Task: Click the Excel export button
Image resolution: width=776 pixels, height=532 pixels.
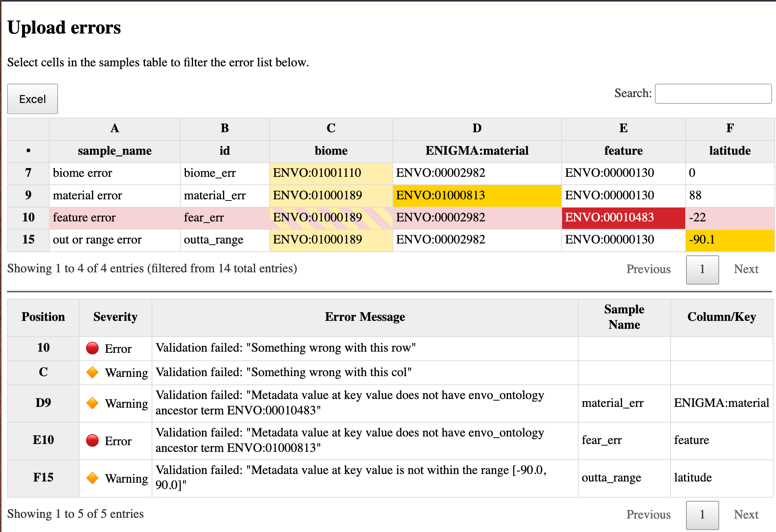Action: click(32, 99)
